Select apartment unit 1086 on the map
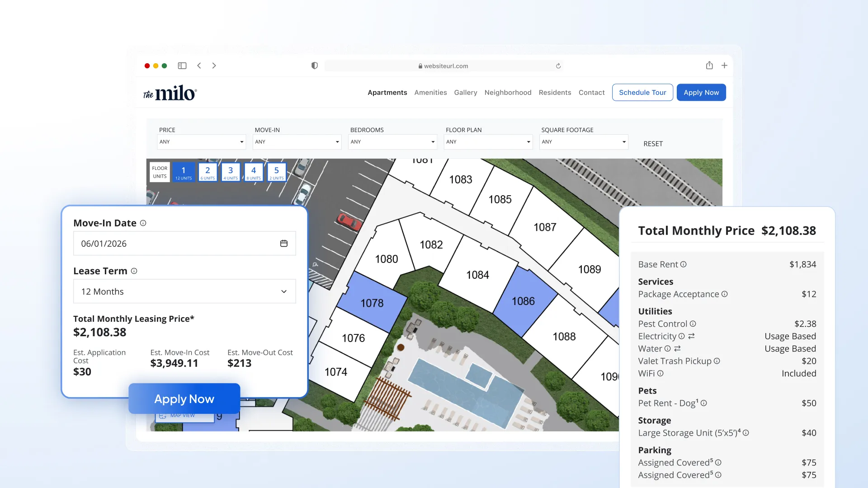This screenshot has height=488, width=868. point(523,301)
